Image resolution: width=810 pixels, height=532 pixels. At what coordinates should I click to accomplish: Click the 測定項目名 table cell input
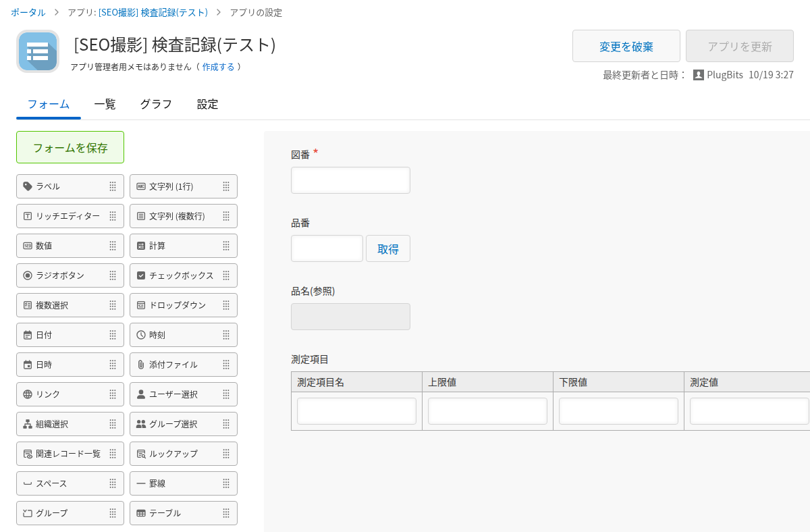[356, 411]
